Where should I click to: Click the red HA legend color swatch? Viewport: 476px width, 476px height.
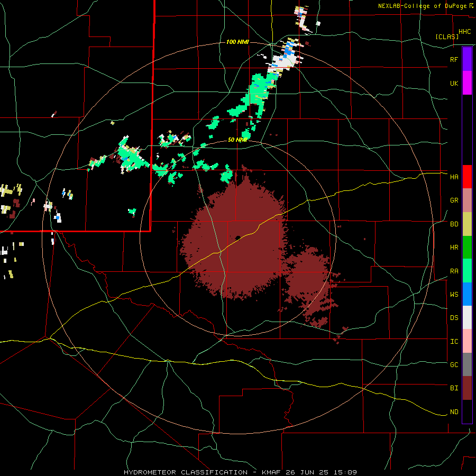click(x=467, y=177)
